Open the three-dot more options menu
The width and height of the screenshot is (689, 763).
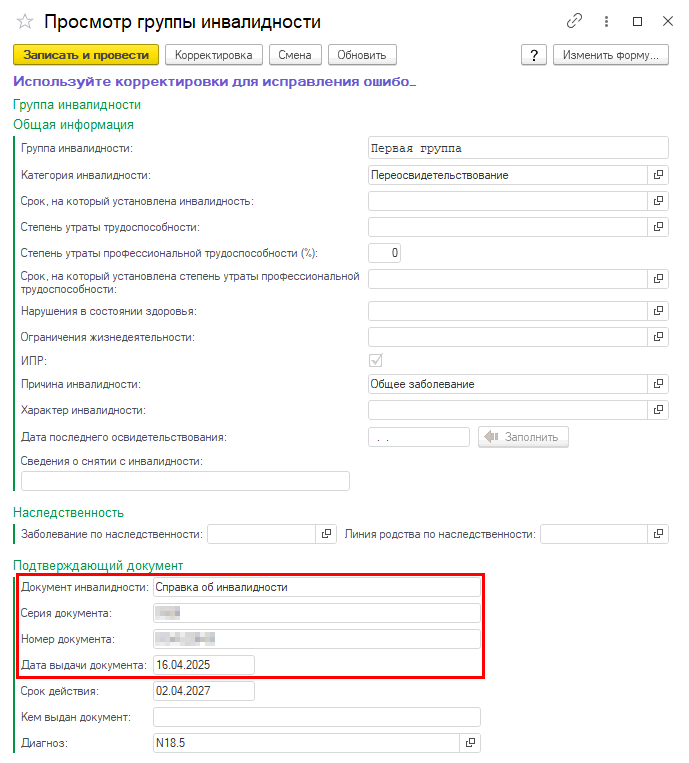(x=606, y=21)
